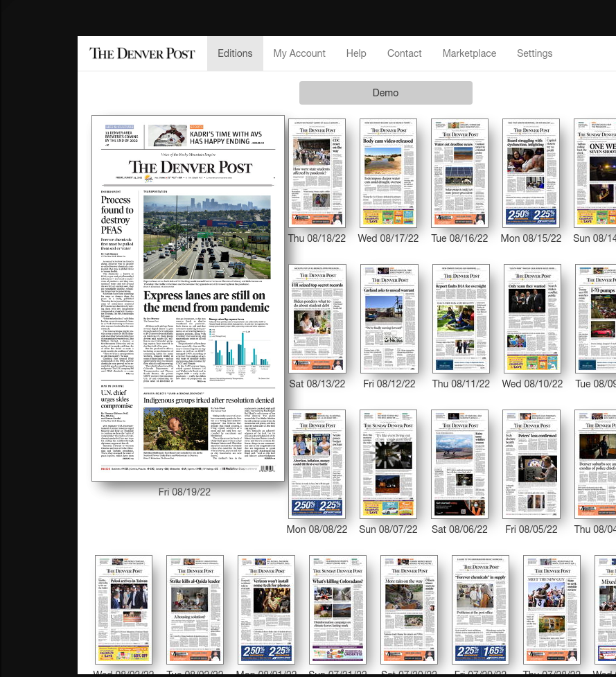Viewport: 616px width, 677px height.
Task: Open the Sat 08/06/22 edition thumbnail
Action: click(459, 464)
